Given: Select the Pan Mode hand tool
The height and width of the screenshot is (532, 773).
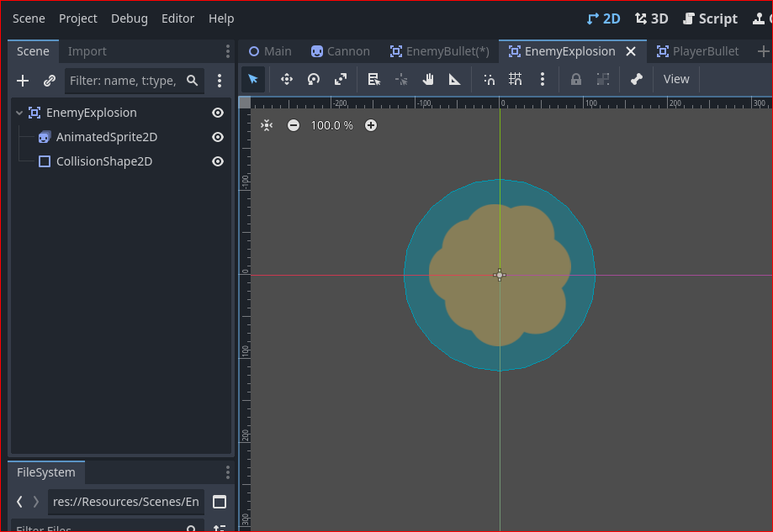Looking at the screenshot, I should pos(428,79).
